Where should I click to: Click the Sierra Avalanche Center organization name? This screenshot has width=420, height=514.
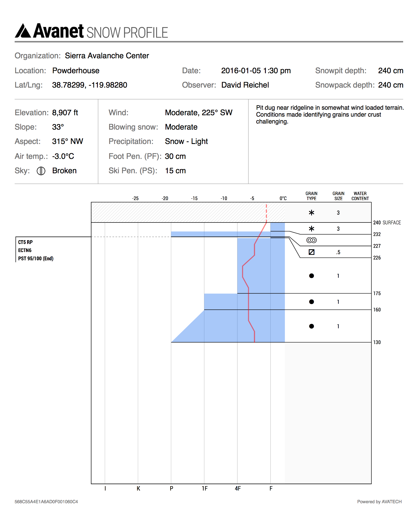[107, 56]
